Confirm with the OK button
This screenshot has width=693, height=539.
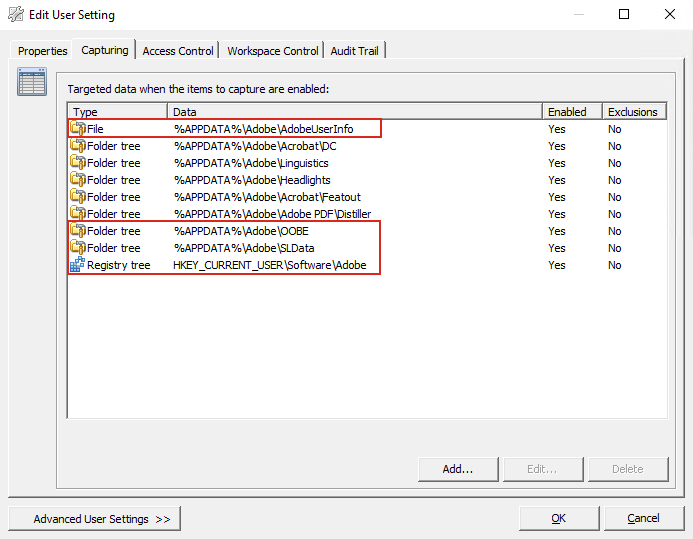pos(558,518)
